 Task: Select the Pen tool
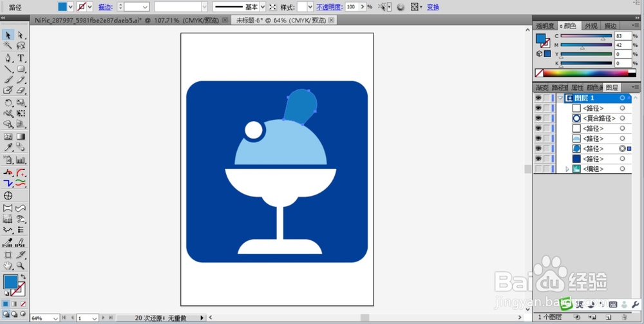click(8, 58)
